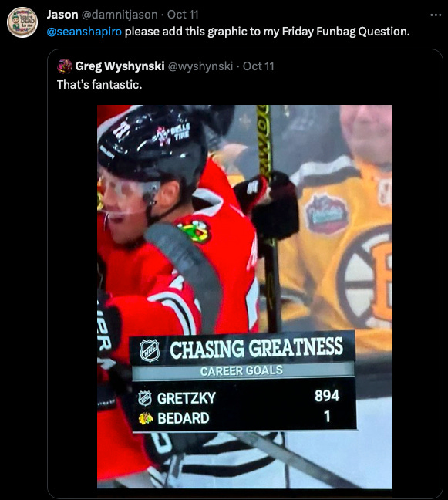Click the NHL logo next to Gretzky

coord(145,398)
